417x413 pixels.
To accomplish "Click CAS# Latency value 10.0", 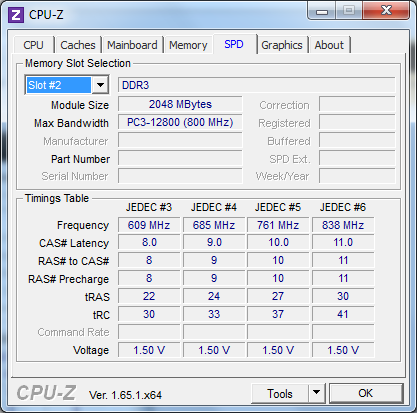I will pos(278,242).
